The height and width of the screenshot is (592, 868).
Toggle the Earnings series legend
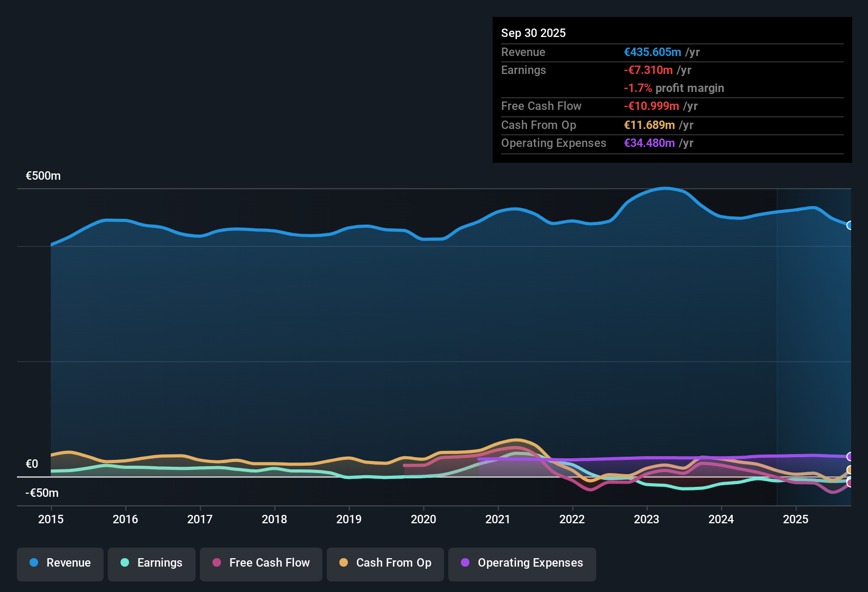(151, 563)
